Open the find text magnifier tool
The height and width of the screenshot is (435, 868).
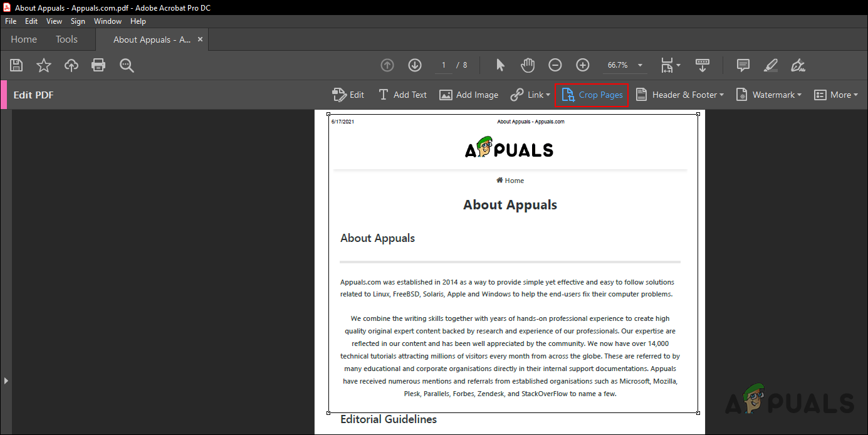127,65
